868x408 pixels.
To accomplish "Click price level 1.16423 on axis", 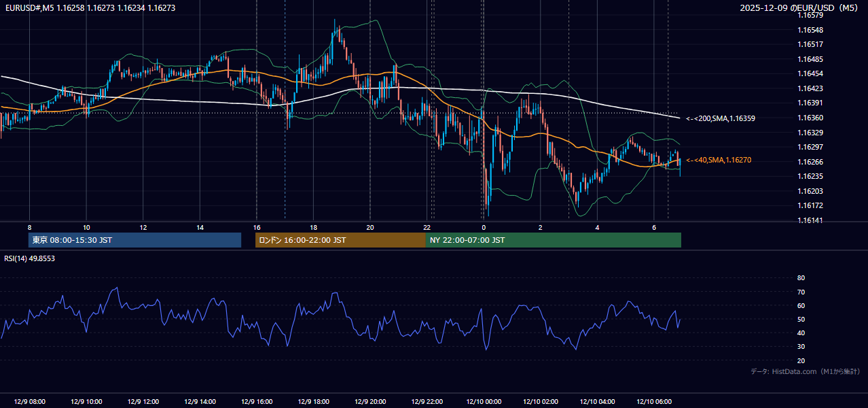I will tap(810, 88).
